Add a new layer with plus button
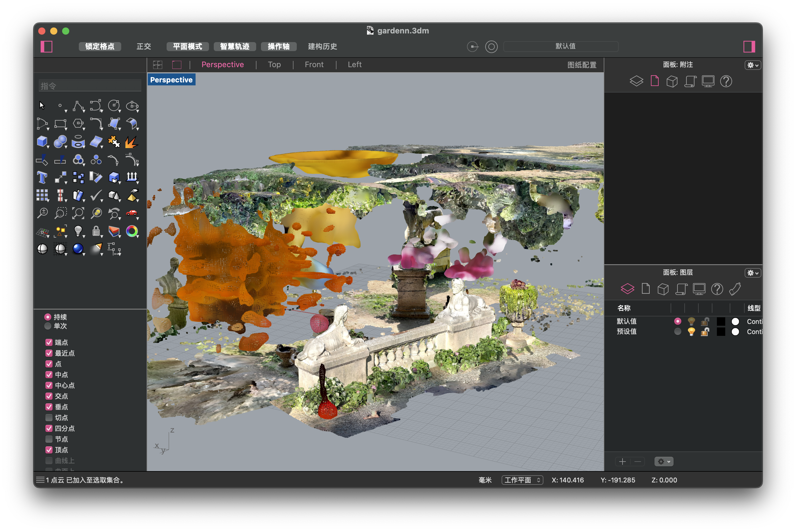Screen dimensions: 796x532 point(622,462)
